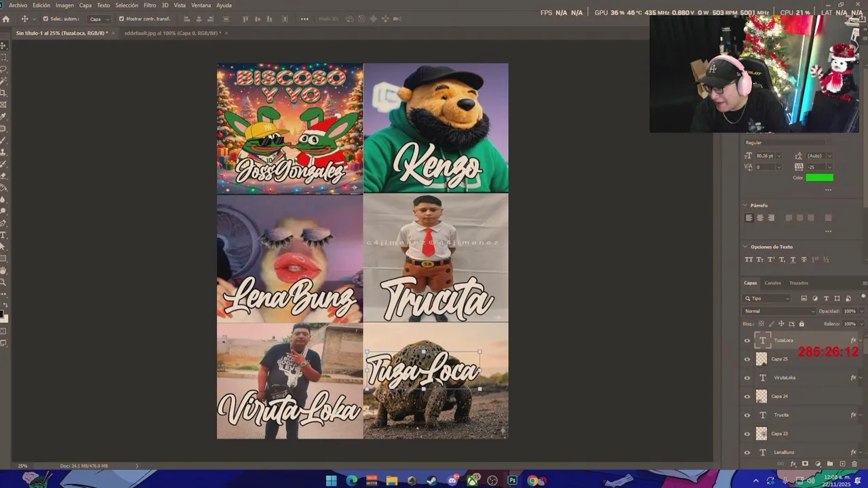Apply strikethrough text option
Viewport: 868px width, 488px height.
tap(804, 260)
